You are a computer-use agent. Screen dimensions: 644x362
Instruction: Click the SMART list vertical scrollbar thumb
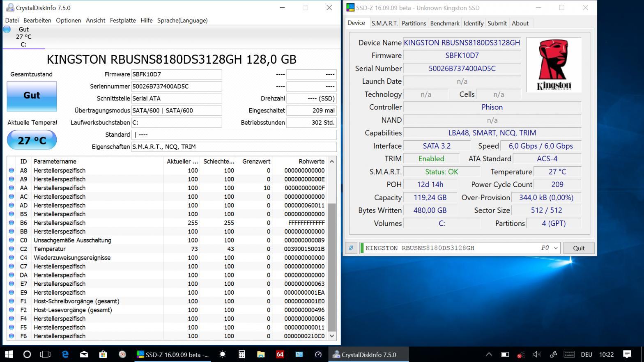pyautogui.click(x=332, y=267)
